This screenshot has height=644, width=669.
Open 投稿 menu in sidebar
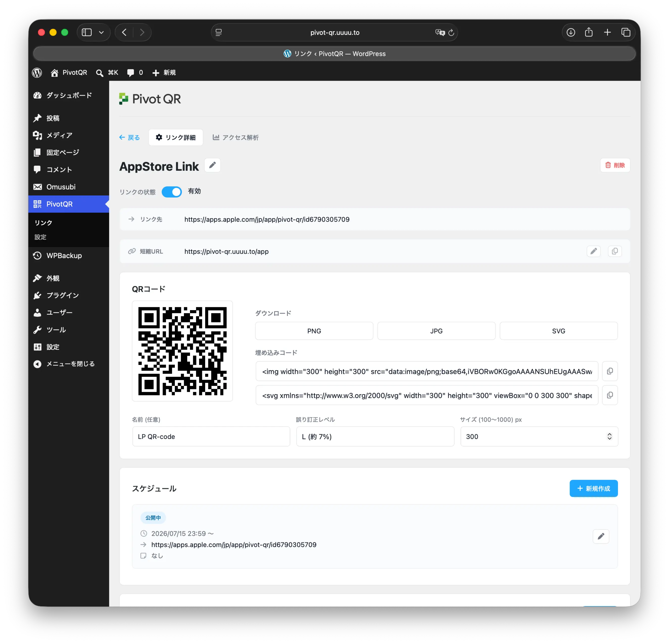coord(69,118)
